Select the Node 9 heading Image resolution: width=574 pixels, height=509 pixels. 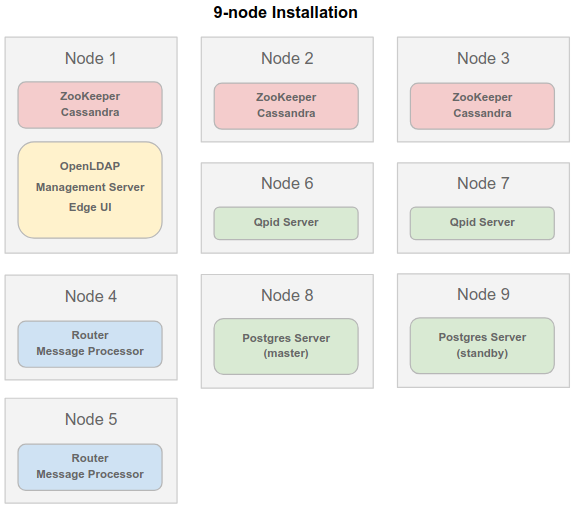(483, 294)
